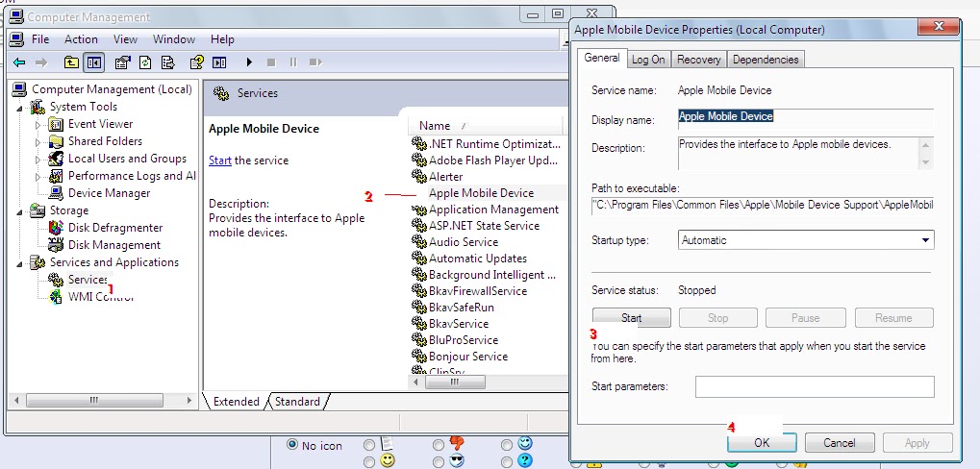Toggle the action pane toolbar icon
The height and width of the screenshot is (469, 980).
click(x=219, y=62)
